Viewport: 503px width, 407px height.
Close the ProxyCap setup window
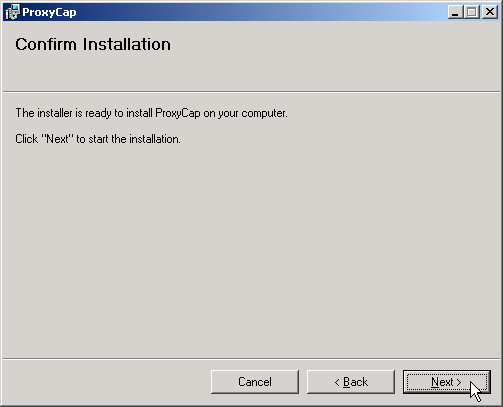tap(490, 12)
